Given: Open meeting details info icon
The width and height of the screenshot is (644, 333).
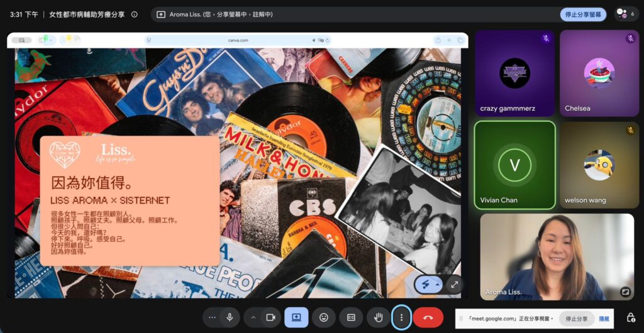Looking at the screenshot, I should [x=135, y=14].
